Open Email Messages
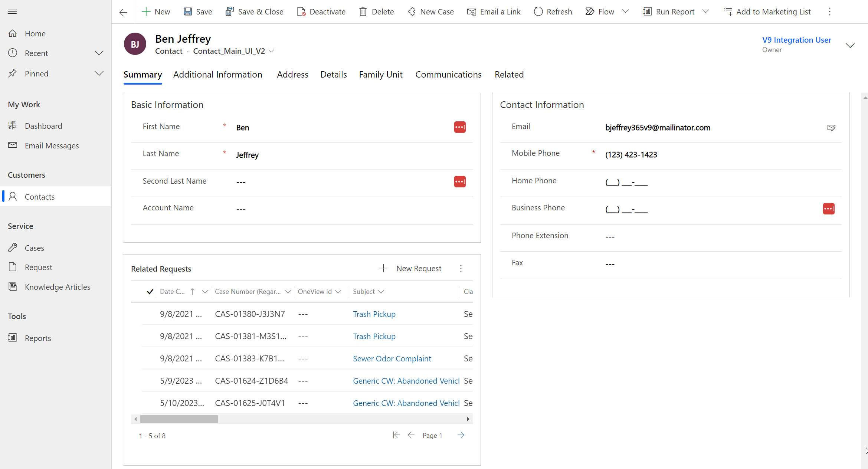Image resolution: width=868 pixels, height=469 pixels. pyautogui.click(x=56, y=145)
